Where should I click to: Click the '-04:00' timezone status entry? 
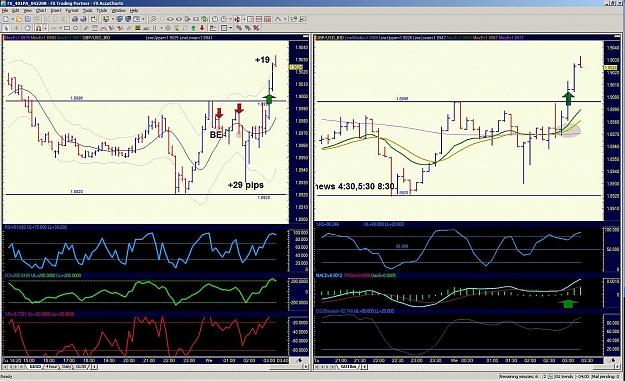point(582,376)
